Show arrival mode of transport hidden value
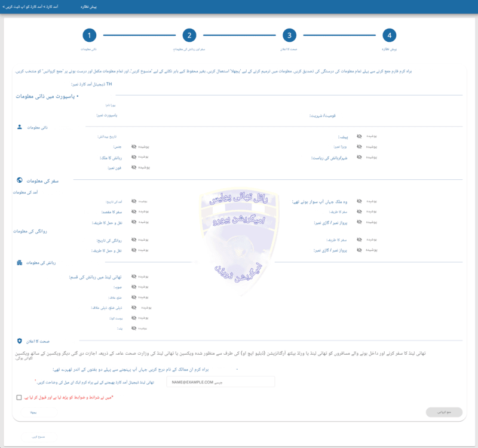Screen dimensions: 478x448 134,222
